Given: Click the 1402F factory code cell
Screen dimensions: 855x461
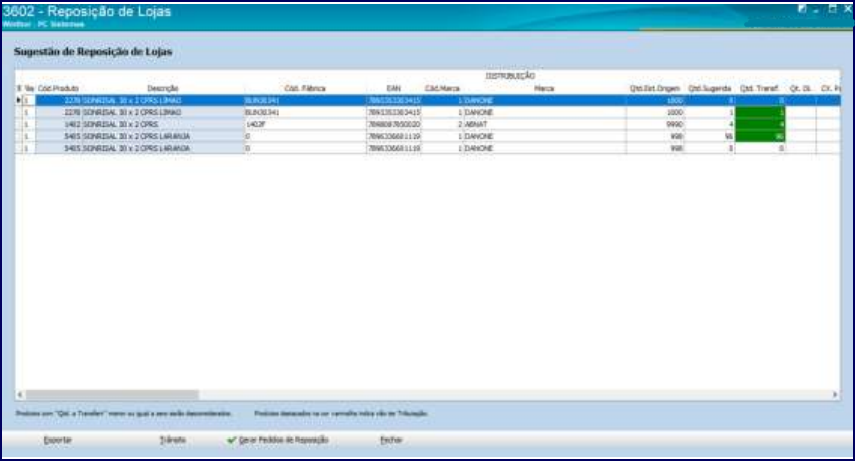Looking at the screenshot, I should (x=305, y=124).
